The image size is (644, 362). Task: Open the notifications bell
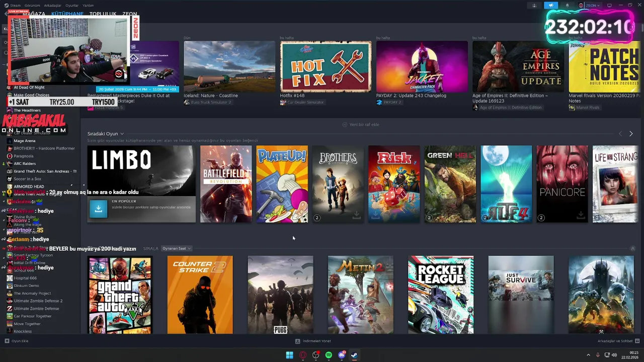tap(567, 6)
